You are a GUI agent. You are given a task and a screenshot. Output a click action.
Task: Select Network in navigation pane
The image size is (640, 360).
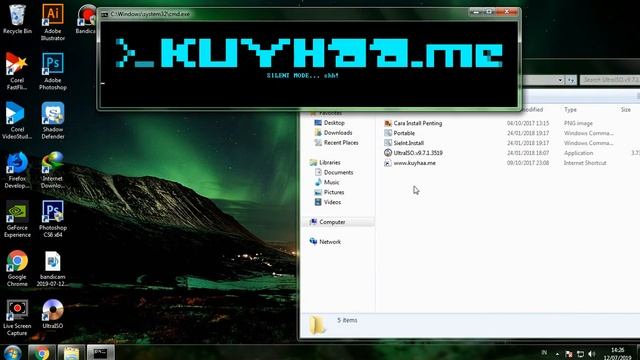click(326, 242)
